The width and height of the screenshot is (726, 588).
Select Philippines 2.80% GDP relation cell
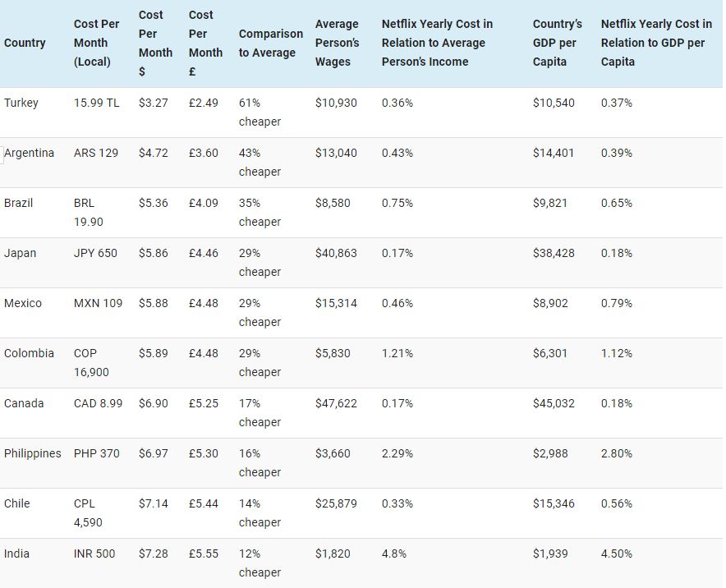pos(617,453)
